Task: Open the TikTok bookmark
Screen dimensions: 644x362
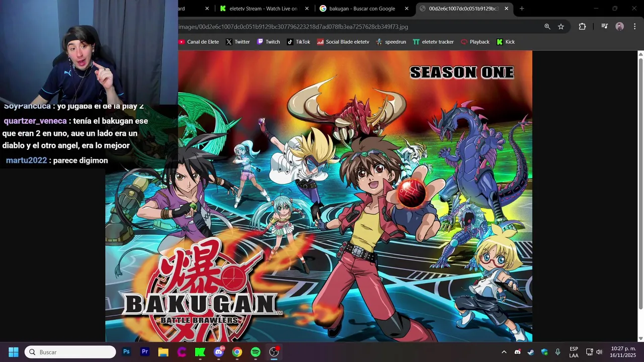Action: 298,42
